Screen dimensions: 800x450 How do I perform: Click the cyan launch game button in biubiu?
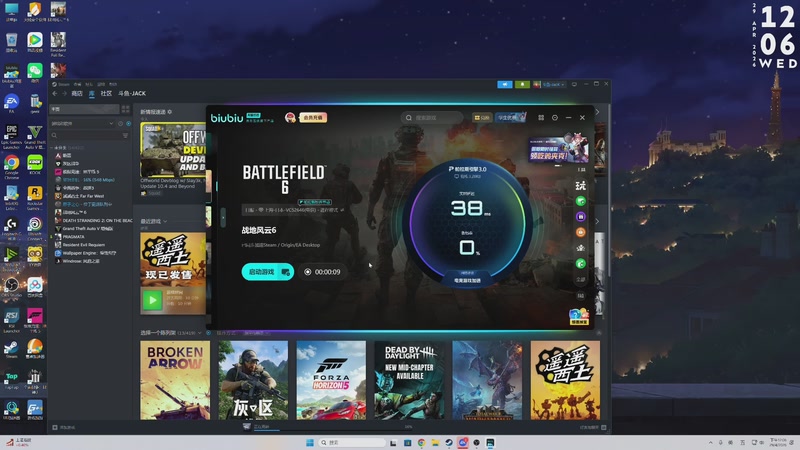tap(267, 272)
